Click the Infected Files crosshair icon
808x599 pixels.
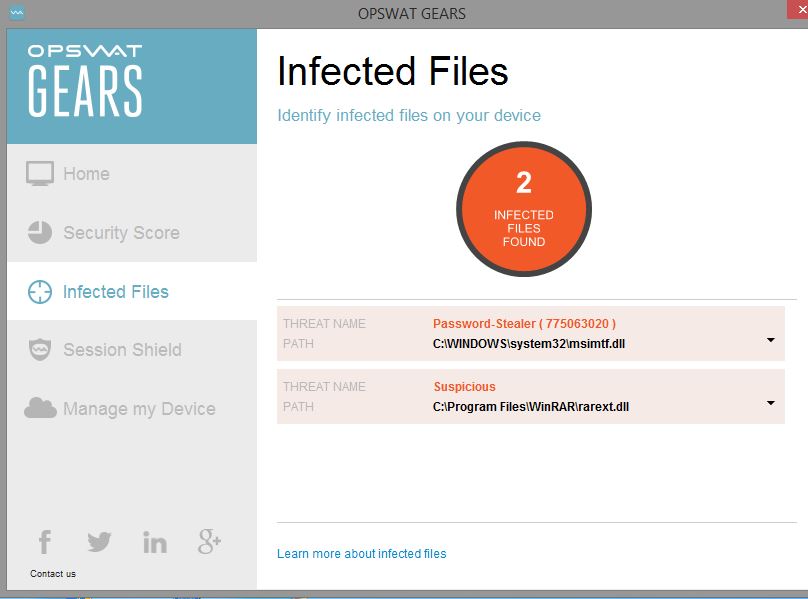[40, 292]
